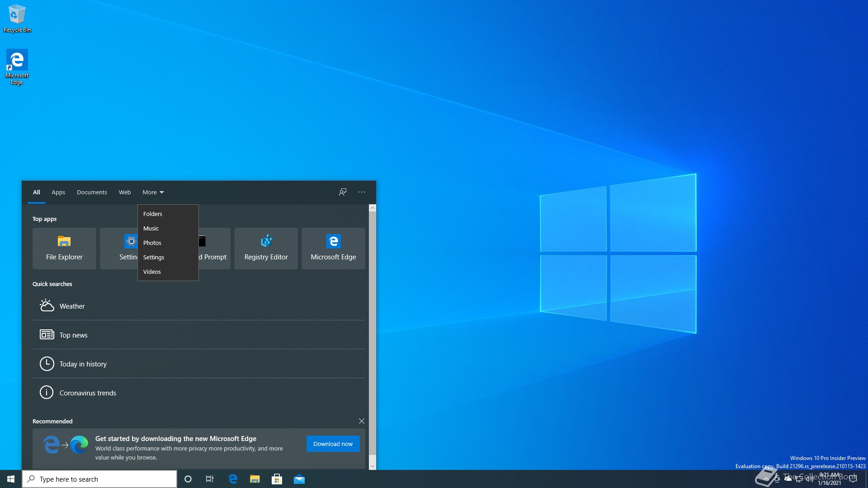Launch File Explorer from Top apps
868x488 pixels.
pos(64,249)
